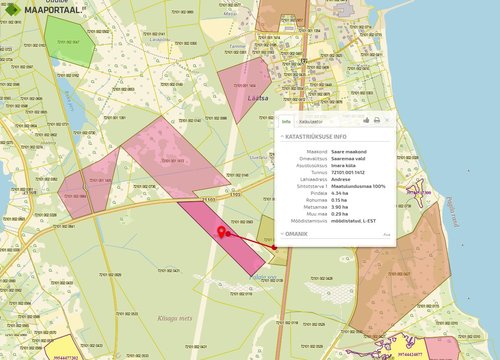
Task: Select the brown parcel by the coast
Action: click(x=400, y=273)
